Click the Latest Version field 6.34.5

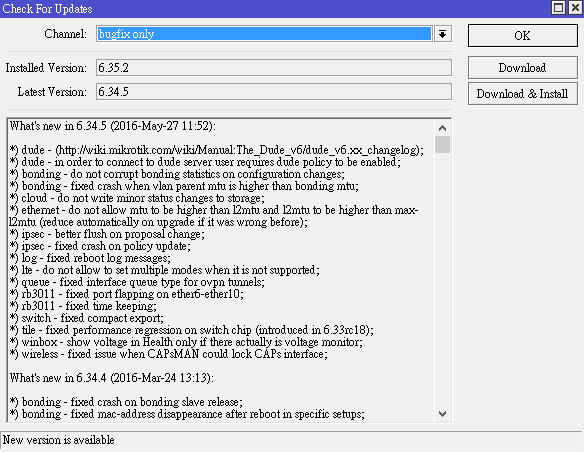click(274, 92)
